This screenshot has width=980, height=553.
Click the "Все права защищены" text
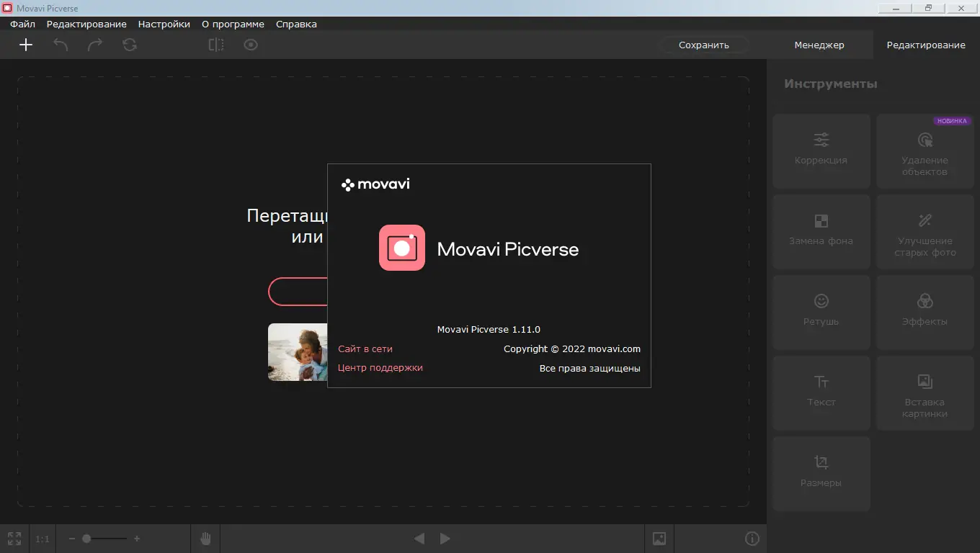[590, 369]
